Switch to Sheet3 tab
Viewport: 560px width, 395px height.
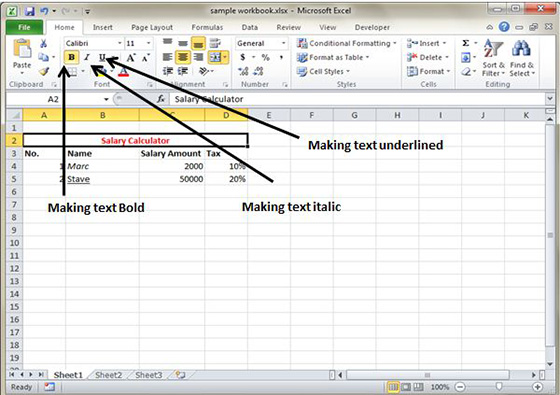coord(149,375)
